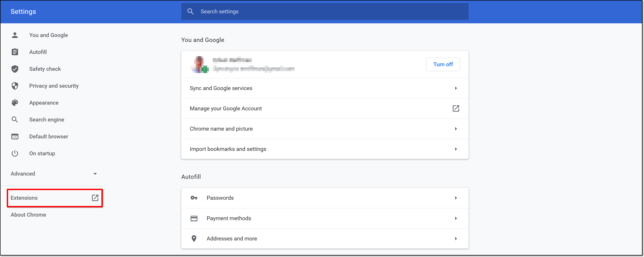Expand the Import bookmarks and settings arrow

(456, 149)
